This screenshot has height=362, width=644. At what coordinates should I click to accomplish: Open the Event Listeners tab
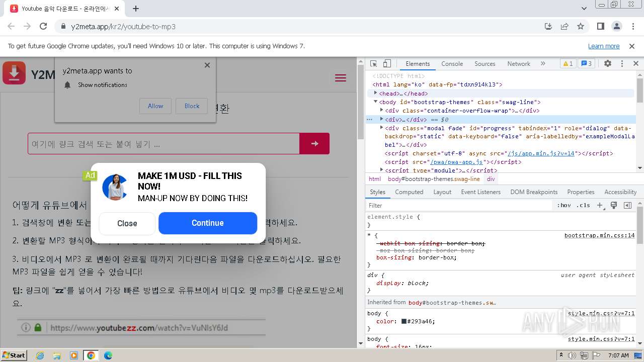click(480, 192)
